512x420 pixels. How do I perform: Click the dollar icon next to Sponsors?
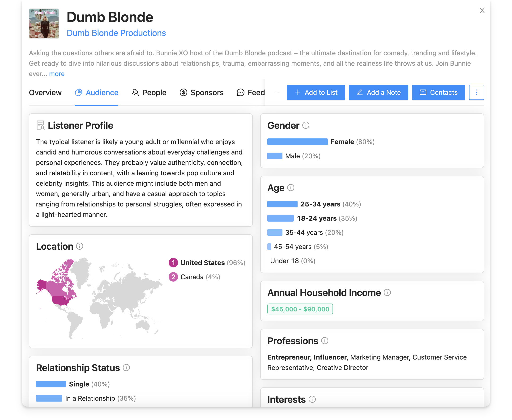[183, 92]
